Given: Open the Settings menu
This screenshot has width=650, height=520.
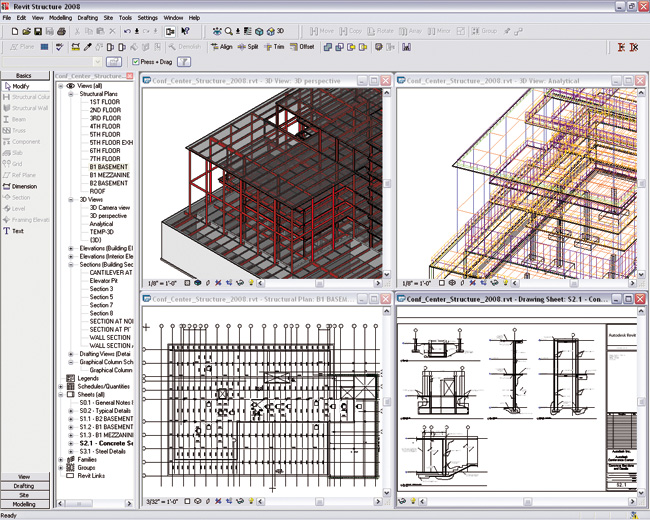Looking at the screenshot, I should tap(147, 17).
